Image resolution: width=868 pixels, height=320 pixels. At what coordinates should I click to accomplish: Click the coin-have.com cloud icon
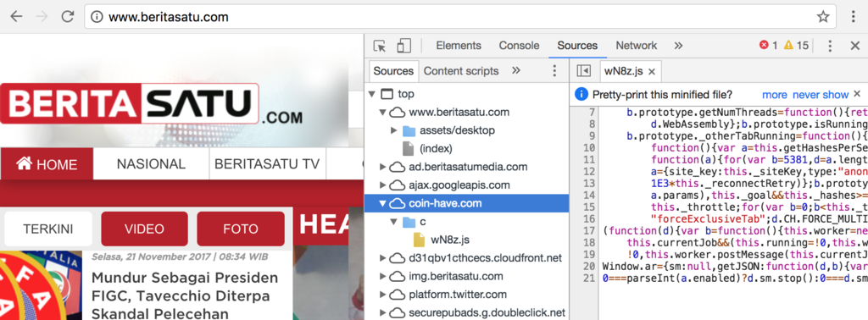point(397,203)
